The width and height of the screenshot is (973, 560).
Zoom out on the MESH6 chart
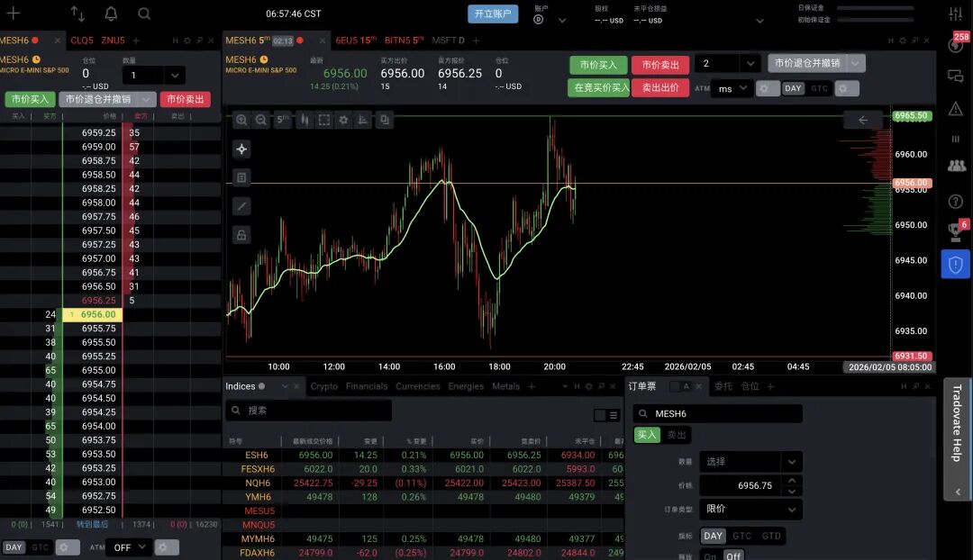pos(261,120)
